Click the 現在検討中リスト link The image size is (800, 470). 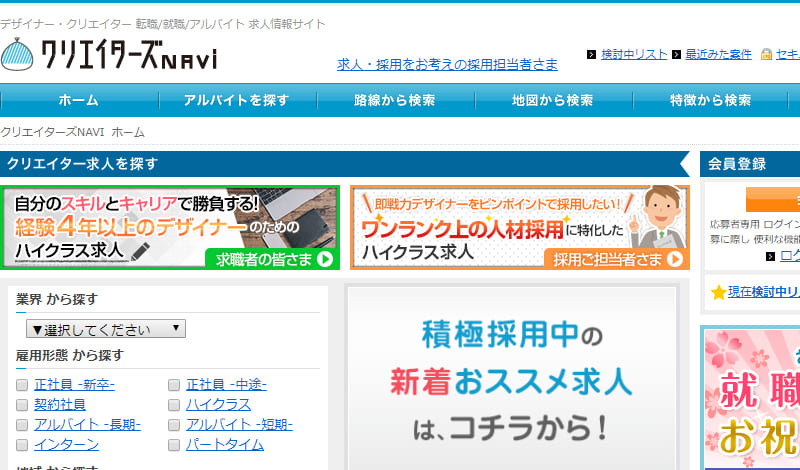[x=764, y=292]
